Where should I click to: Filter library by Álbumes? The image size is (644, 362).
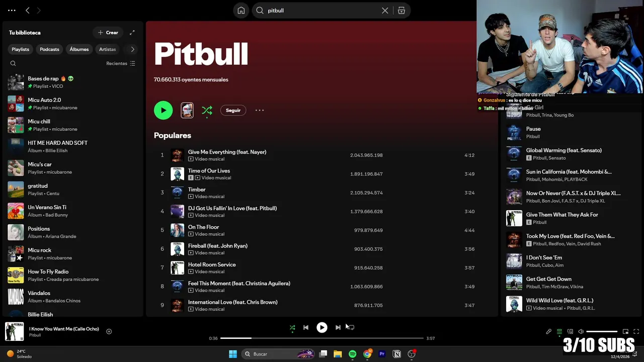(79, 49)
